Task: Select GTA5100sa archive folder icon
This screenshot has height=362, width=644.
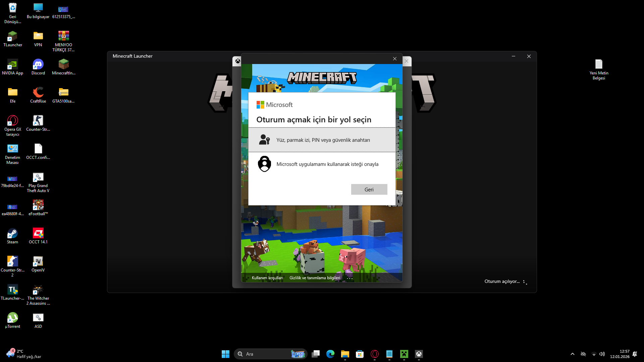Action: (x=63, y=95)
